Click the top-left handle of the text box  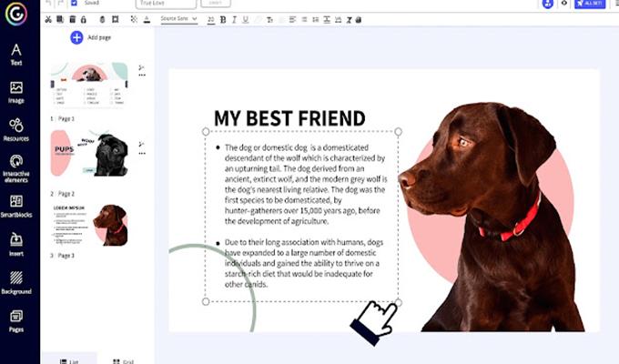(206, 131)
